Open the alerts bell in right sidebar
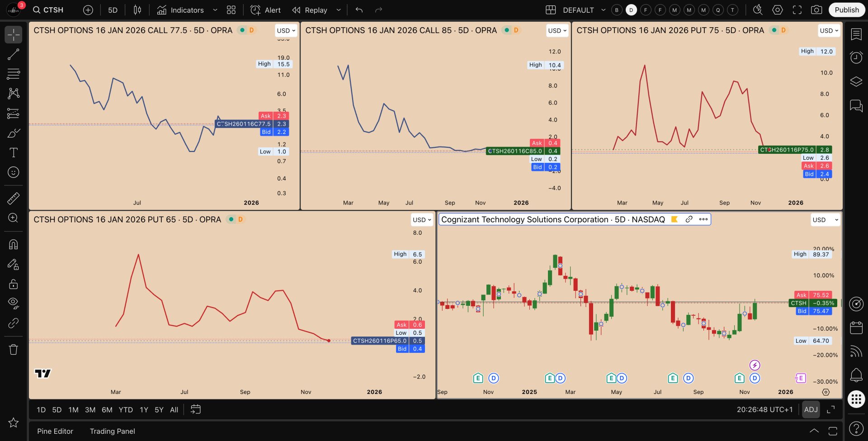This screenshot has height=441, width=868. point(856,375)
